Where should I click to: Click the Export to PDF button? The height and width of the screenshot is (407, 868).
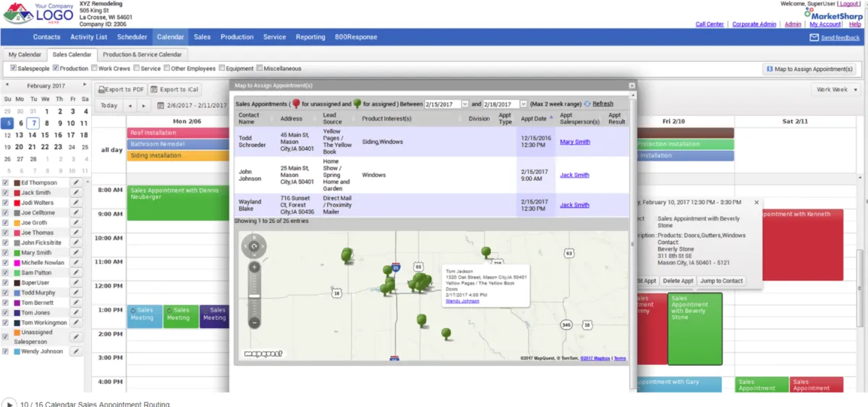(x=121, y=90)
